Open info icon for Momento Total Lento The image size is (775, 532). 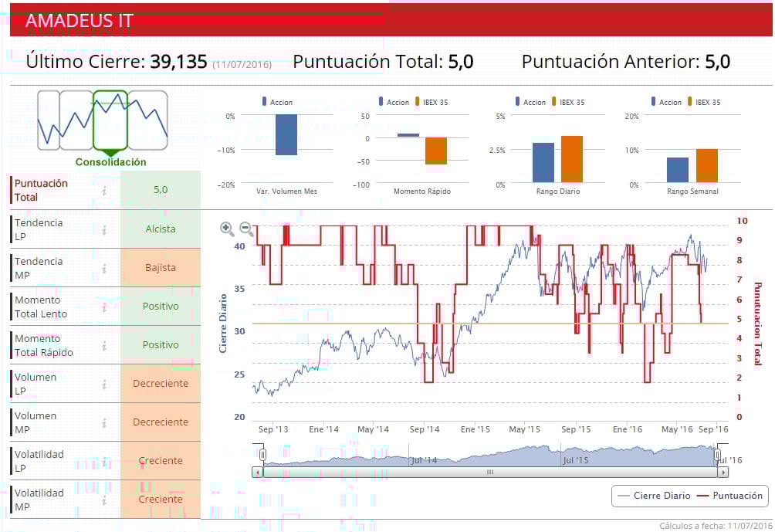click(x=104, y=307)
